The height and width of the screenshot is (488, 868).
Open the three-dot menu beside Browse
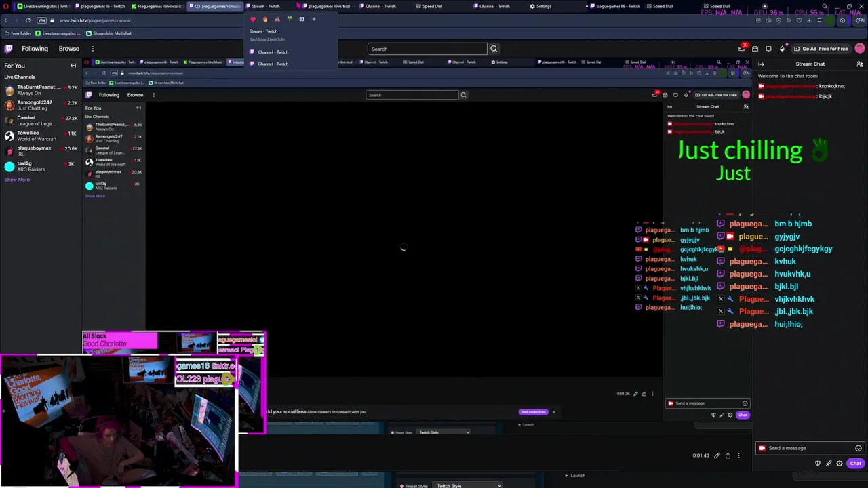tap(92, 49)
